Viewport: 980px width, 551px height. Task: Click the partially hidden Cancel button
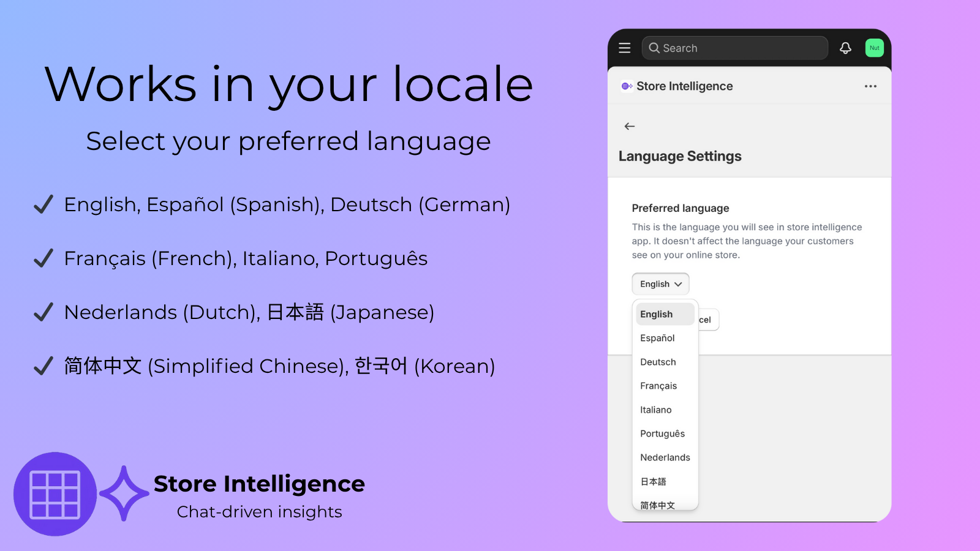click(x=709, y=320)
